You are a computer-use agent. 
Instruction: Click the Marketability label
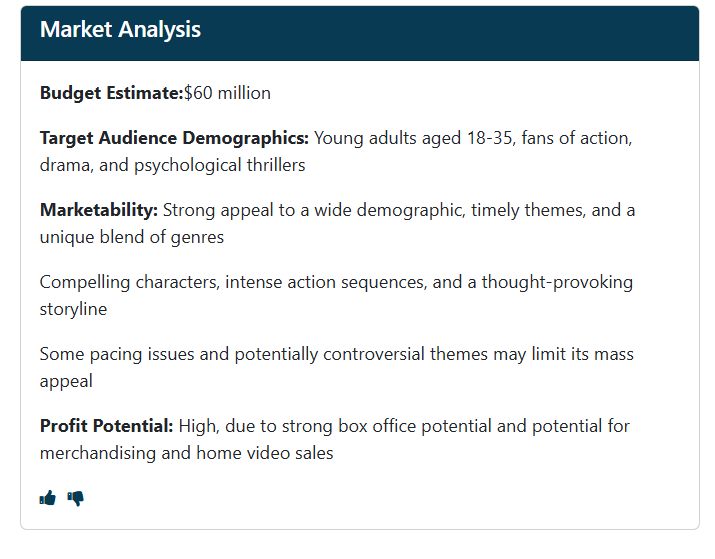coord(99,210)
